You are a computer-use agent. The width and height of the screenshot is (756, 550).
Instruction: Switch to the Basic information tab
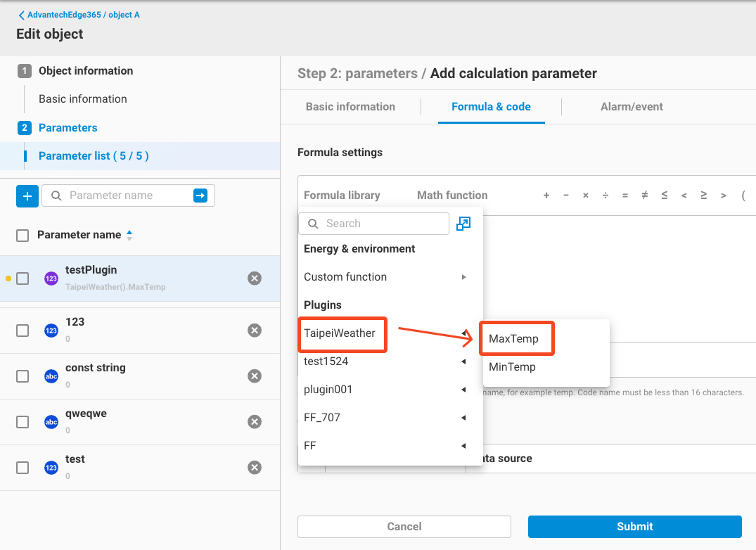coord(350,106)
